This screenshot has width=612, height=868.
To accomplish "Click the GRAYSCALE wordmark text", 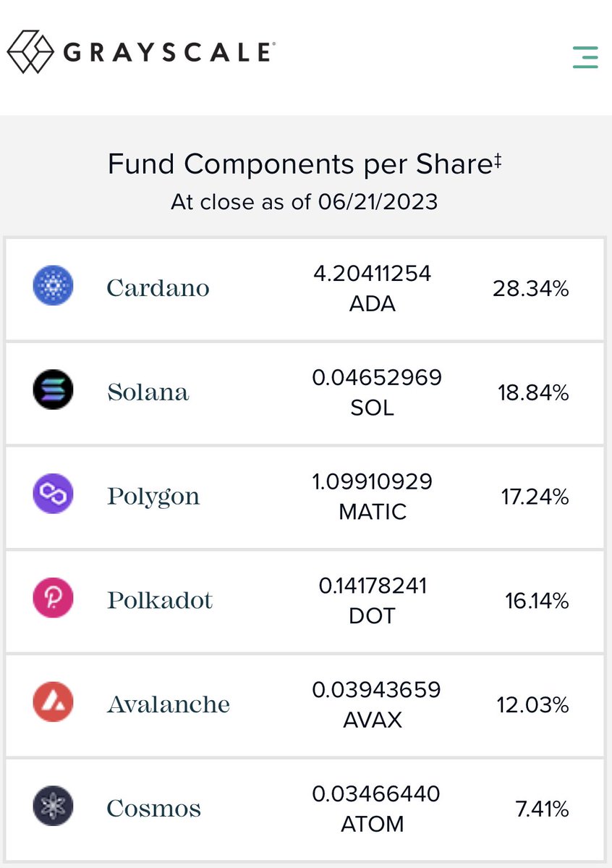I will [x=169, y=52].
